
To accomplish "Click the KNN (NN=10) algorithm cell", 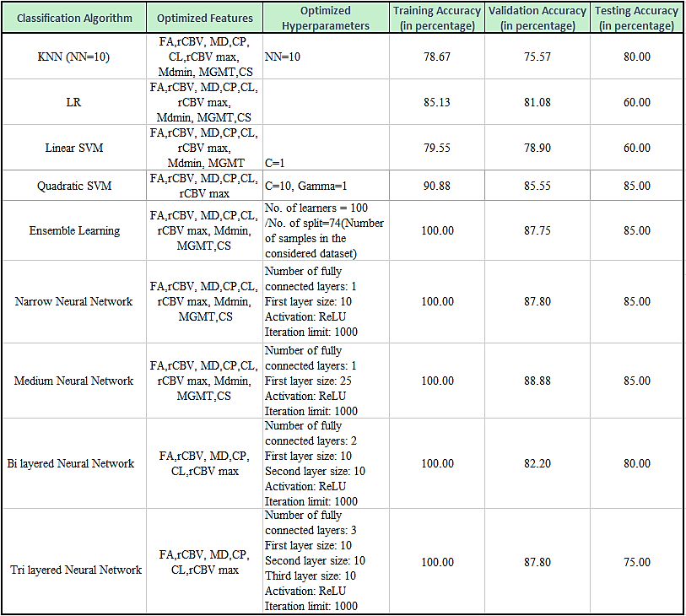I will coord(73,56).
